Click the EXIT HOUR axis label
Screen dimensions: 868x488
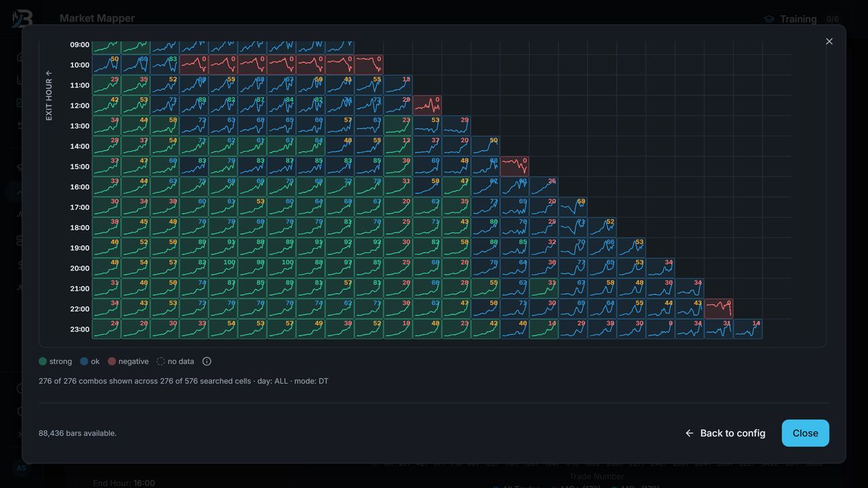click(49, 96)
